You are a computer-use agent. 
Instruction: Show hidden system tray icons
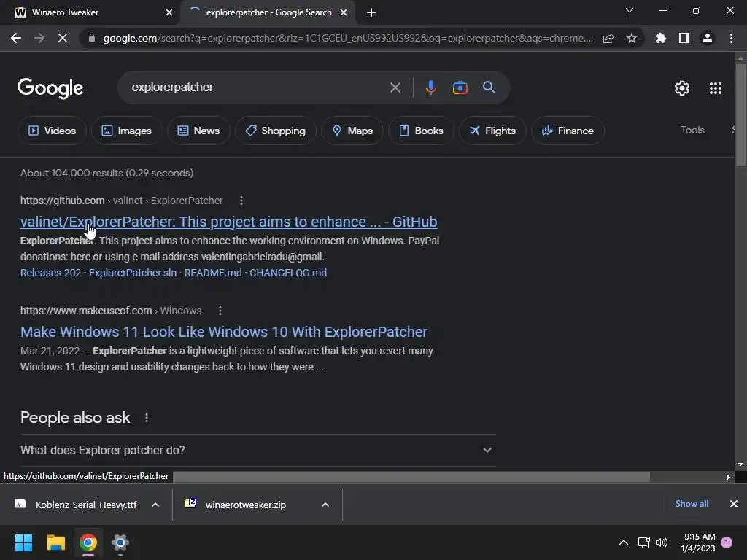click(x=623, y=542)
